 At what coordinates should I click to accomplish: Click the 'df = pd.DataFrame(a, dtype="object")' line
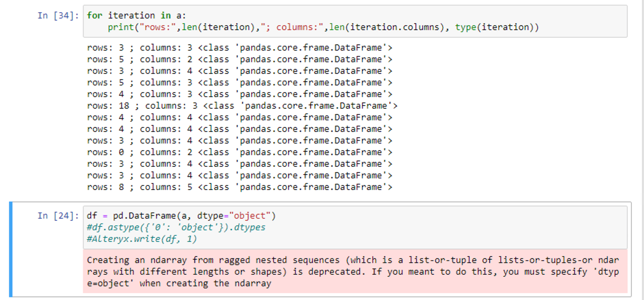tap(181, 215)
